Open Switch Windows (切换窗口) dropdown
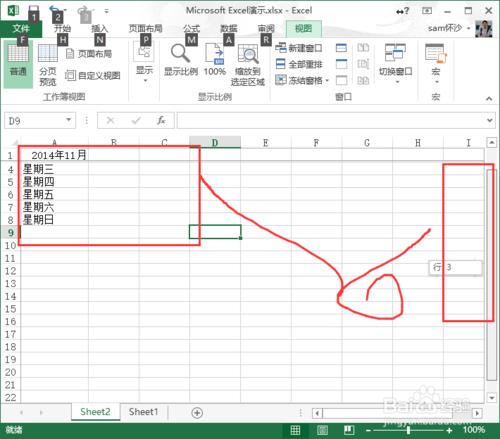This screenshot has width=500, height=439. [395, 63]
